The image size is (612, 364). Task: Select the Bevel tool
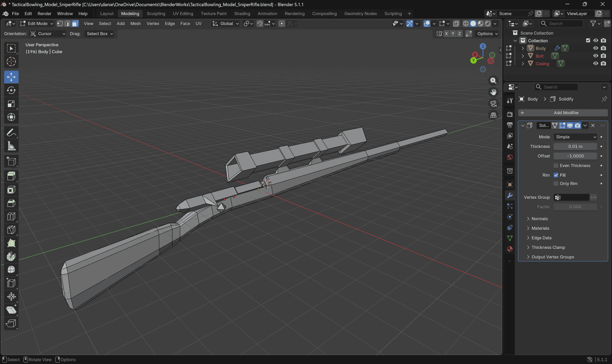pyautogui.click(x=11, y=203)
